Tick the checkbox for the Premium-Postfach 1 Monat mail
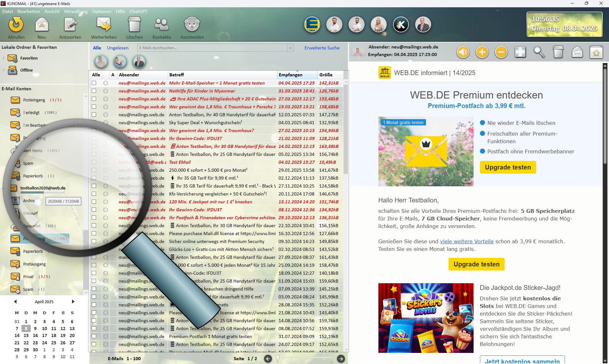Screen dimensions: 609x364 94,336
